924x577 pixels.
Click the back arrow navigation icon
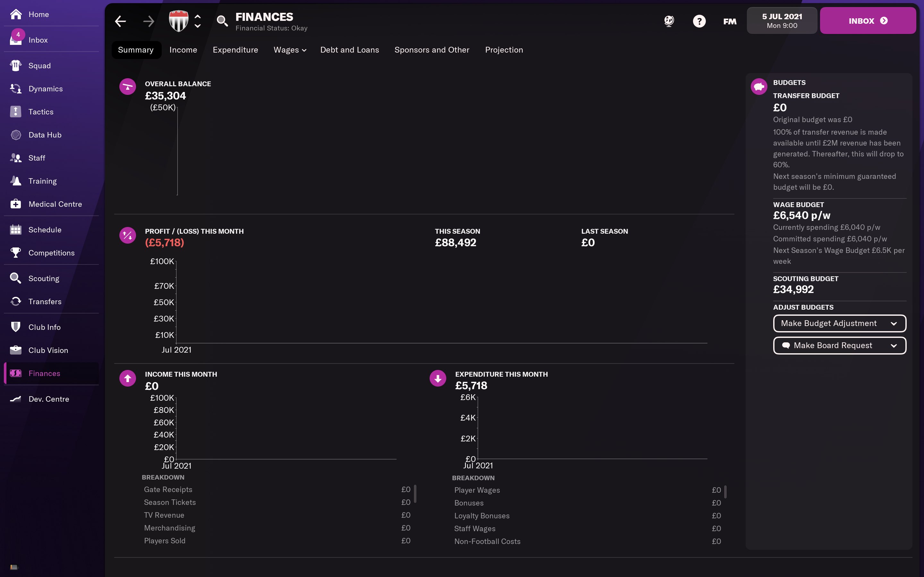click(121, 21)
